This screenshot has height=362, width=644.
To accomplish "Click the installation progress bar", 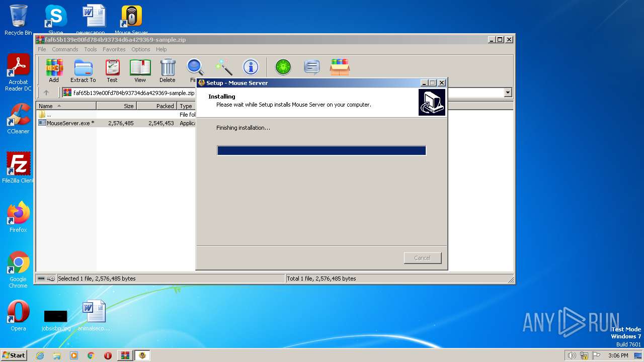I will pos(321,151).
